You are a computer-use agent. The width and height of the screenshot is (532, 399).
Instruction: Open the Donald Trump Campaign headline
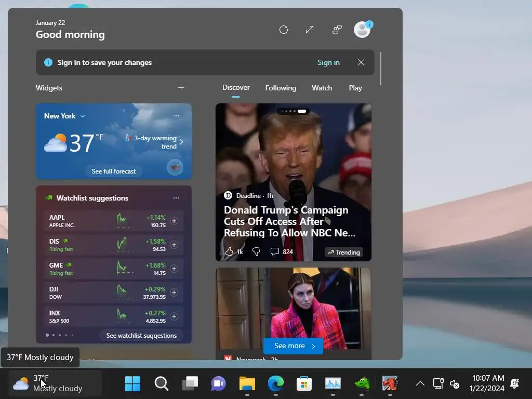tap(289, 221)
